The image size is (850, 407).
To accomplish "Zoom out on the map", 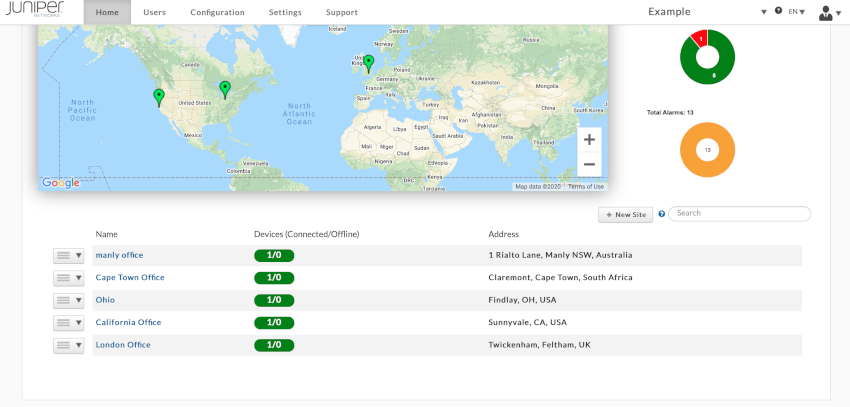I will tap(589, 164).
